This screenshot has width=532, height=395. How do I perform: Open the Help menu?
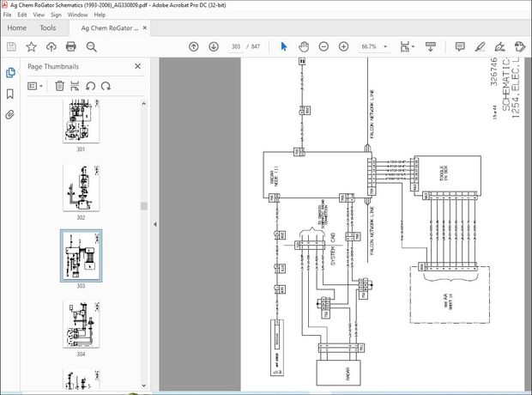(x=100, y=15)
